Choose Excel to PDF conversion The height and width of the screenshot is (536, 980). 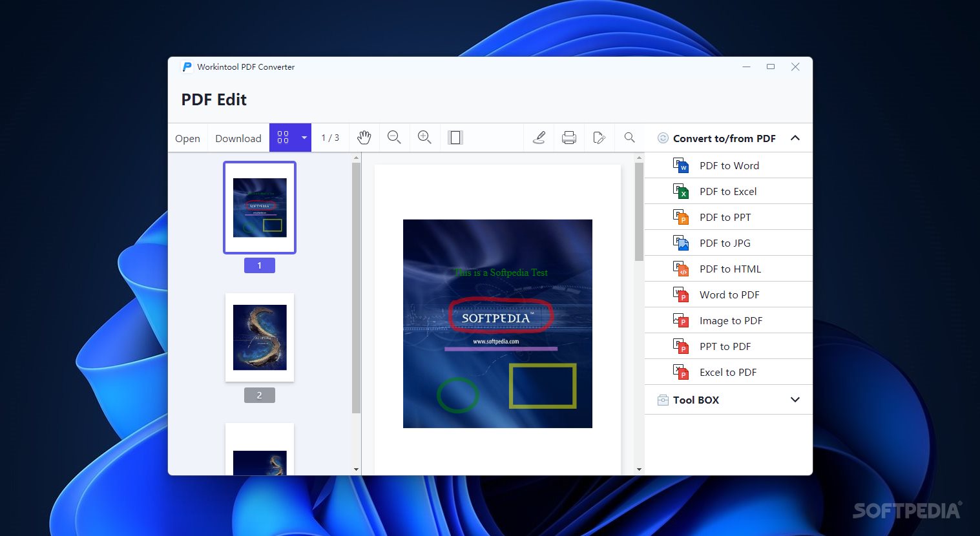pos(729,372)
